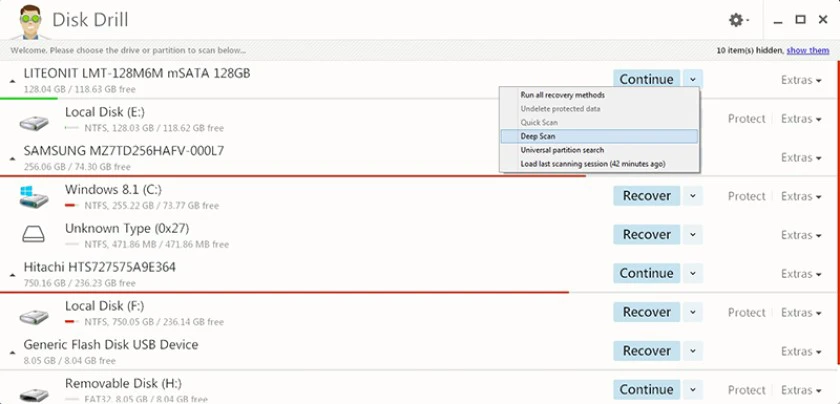Click the 'show them' hidden items link
This screenshot has height=404, width=840.
tap(808, 50)
